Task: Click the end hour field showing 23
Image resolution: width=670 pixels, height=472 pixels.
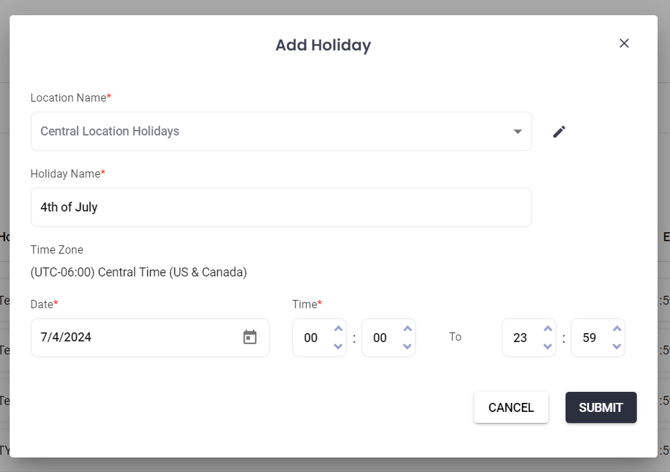Action: (520, 338)
